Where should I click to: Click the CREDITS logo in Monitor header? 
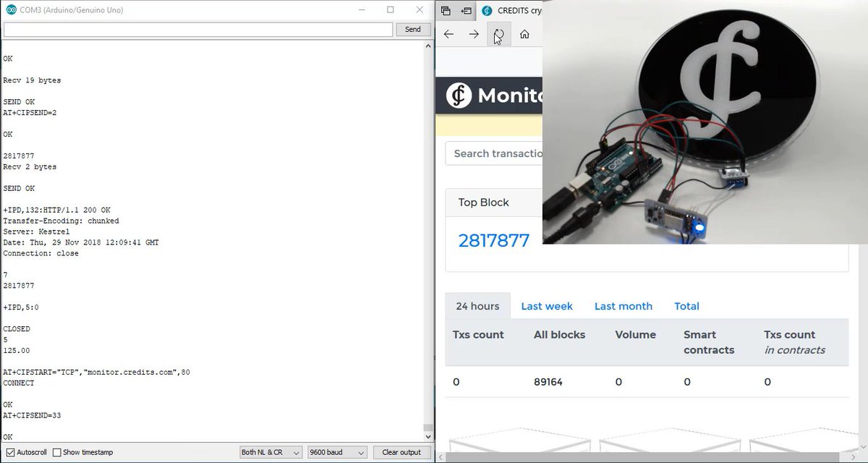pyautogui.click(x=459, y=95)
